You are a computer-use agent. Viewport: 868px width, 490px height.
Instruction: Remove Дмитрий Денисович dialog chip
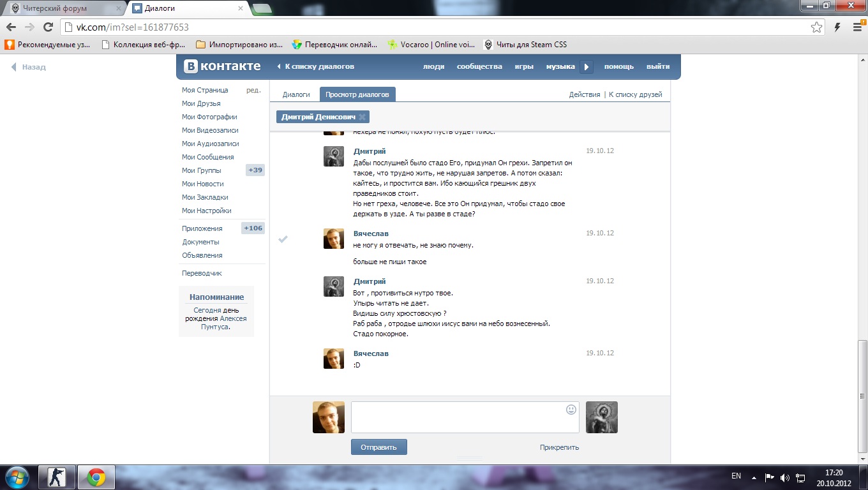click(362, 117)
